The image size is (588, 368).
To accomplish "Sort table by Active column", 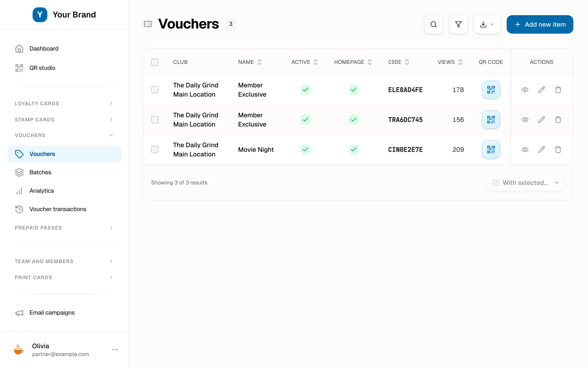I will click(304, 62).
